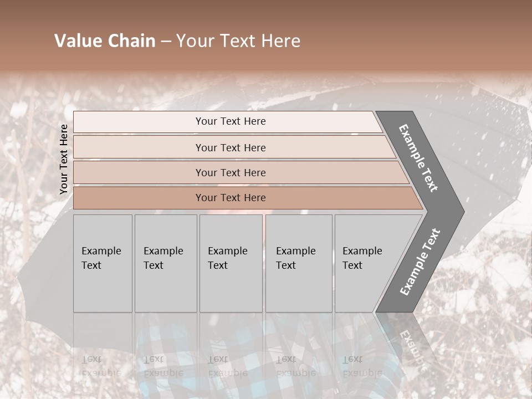The image size is (532, 399).
Task: Click the lower arrow 'Example Text' label
Action: point(420,262)
